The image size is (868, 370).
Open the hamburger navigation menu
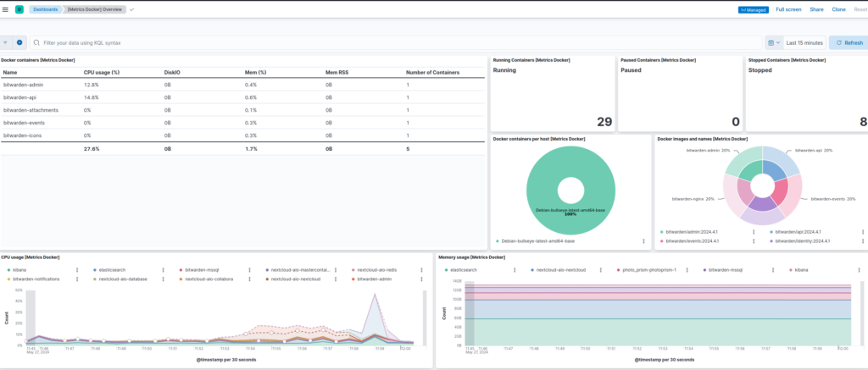[6, 9]
